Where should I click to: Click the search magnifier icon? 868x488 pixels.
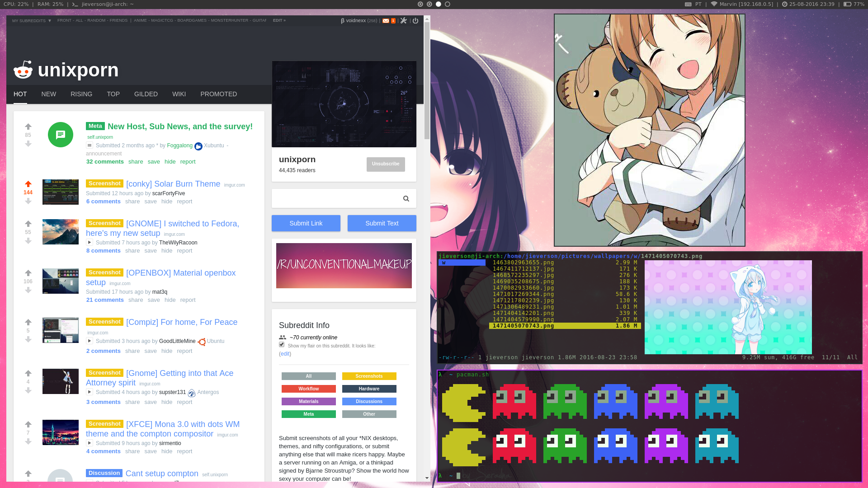[406, 198]
